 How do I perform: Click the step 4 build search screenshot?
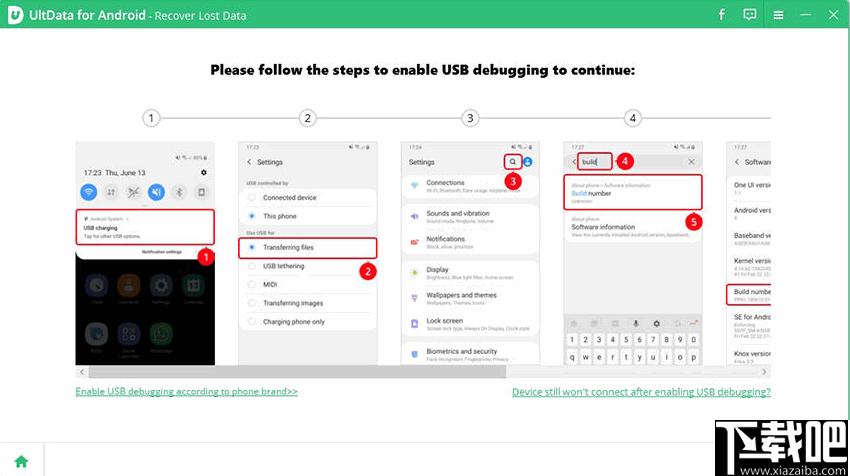point(633,253)
